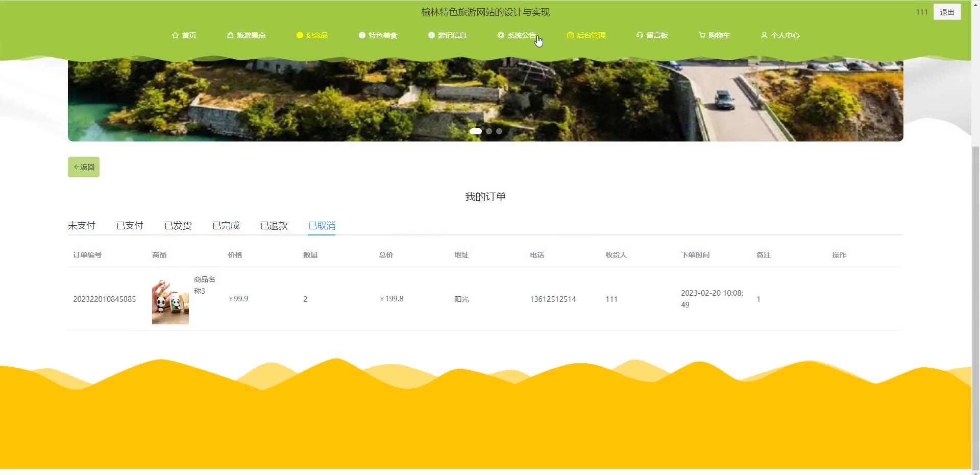Click the 退出 logout button

(947, 12)
